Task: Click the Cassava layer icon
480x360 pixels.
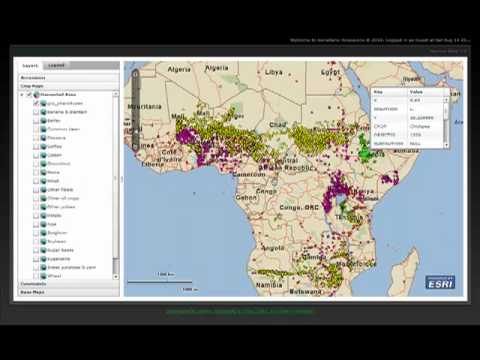Action: click(x=43, y=138)
